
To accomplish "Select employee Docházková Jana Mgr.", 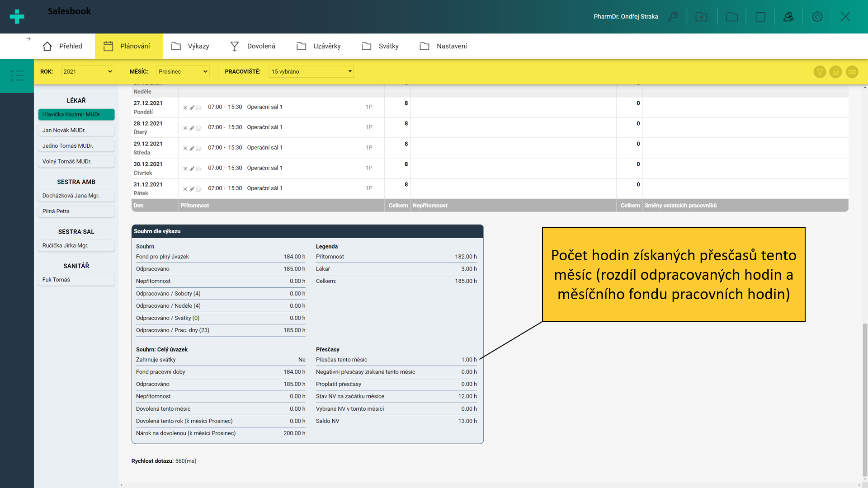I will point(76,196).
